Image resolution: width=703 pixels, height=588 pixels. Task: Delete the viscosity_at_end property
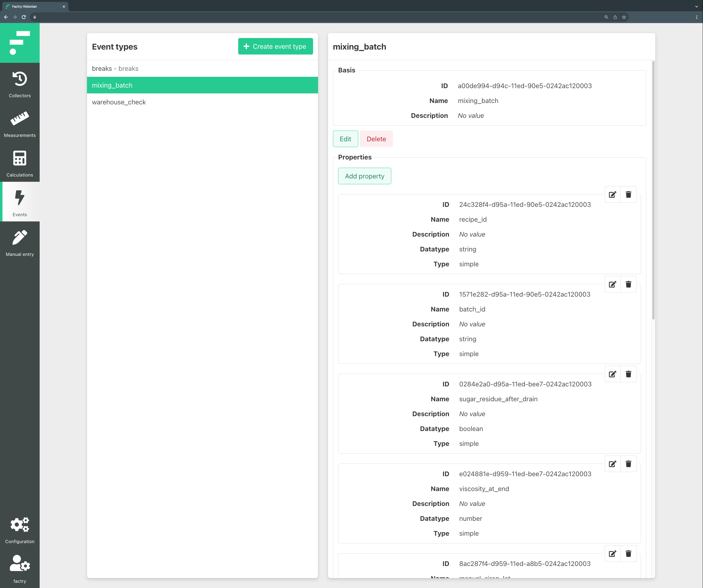(x=628, y=464)
